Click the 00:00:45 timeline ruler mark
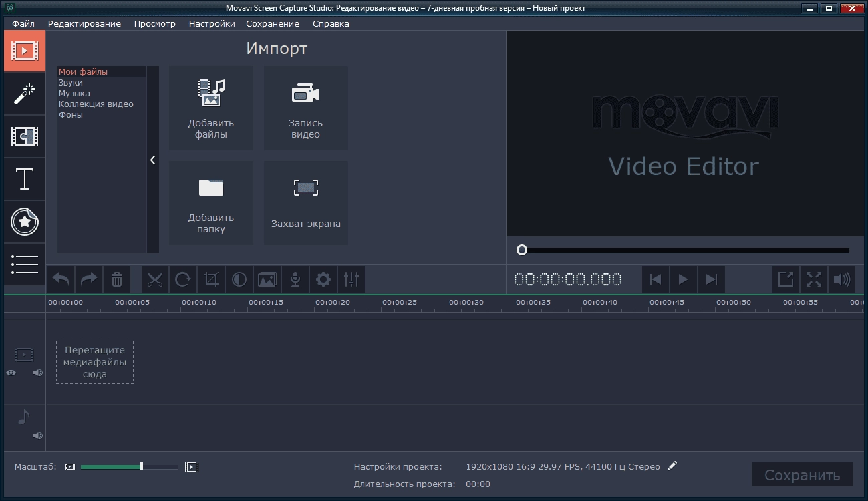The width and height of the screenshot is (868, 501). (667, 303)
